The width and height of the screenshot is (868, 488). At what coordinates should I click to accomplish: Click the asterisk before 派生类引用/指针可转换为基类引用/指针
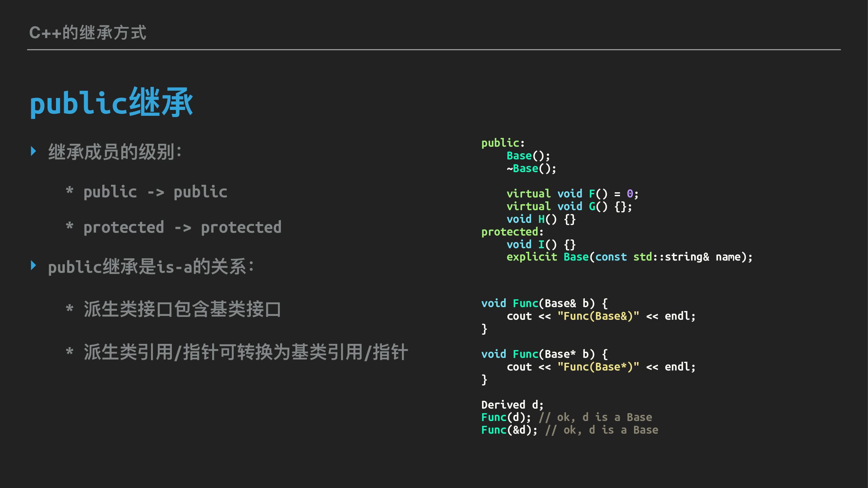point(69,352)
